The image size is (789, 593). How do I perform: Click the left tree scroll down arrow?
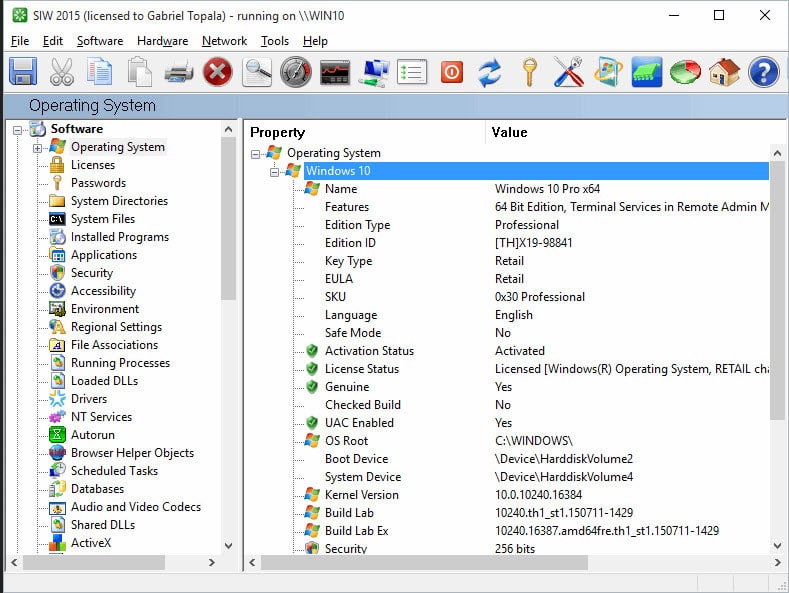coord(228,545)
